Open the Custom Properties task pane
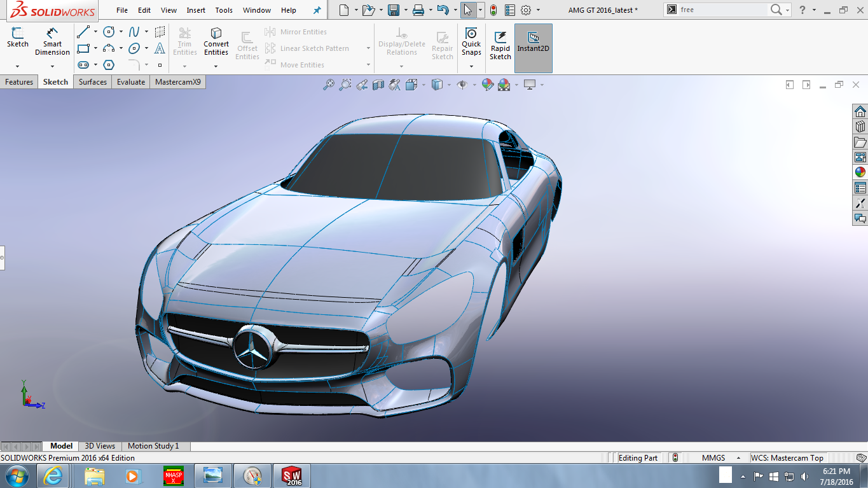Screen dimensions: 868x488 point(860,188)
